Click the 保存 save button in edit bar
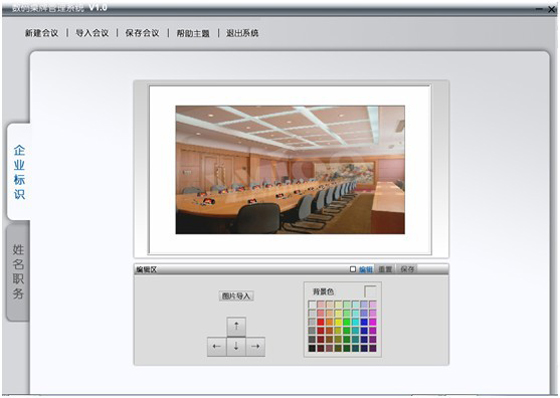560x398 pixels. (407, 269)
